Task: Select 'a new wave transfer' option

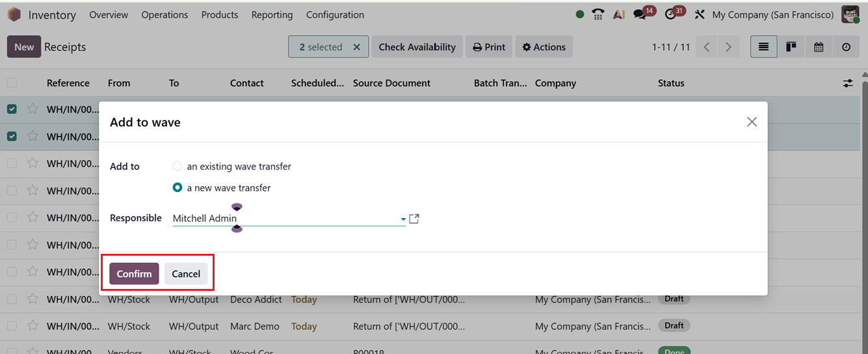Action: pyautogui.click(x=178, y=187)
